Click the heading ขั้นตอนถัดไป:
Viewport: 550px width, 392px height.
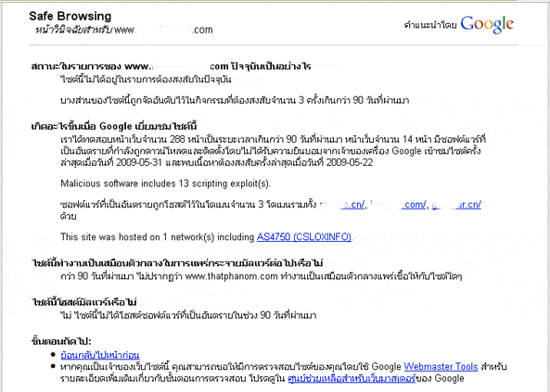click(x=61, y=341)
